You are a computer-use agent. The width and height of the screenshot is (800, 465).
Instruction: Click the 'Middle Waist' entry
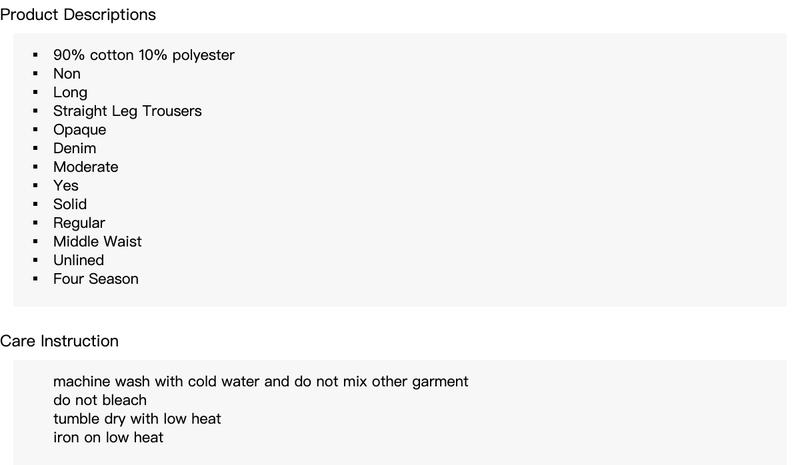pos(97,241)
